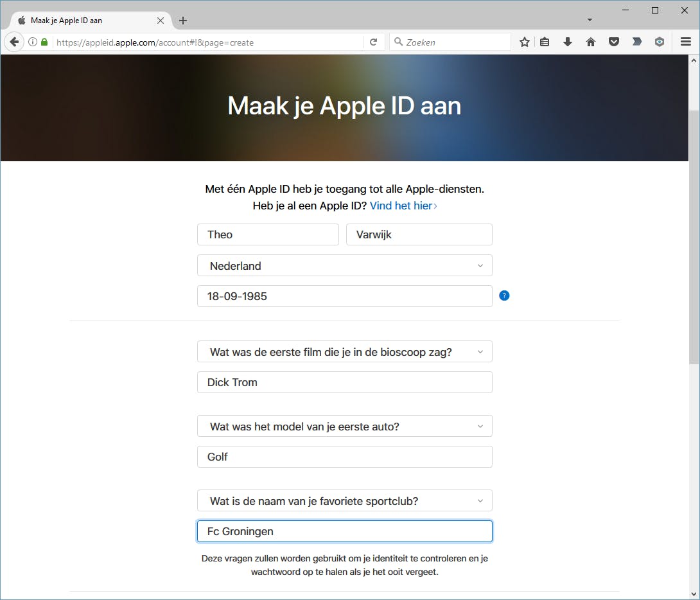The width and height of the screenshot is (700, 600).
Task: Open the hexagonal eye extension icon
Action: click(x=660, y=42)
